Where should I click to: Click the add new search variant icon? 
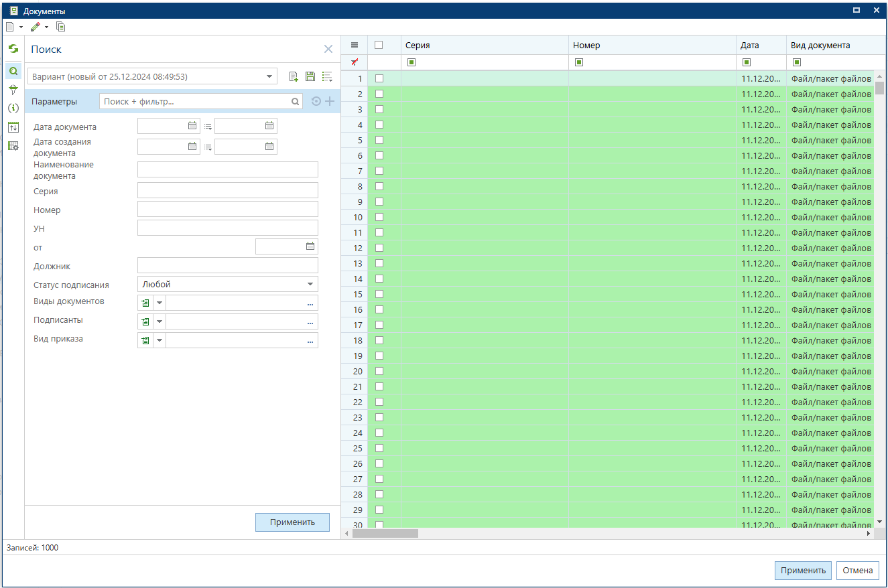(x=294, y=76)
